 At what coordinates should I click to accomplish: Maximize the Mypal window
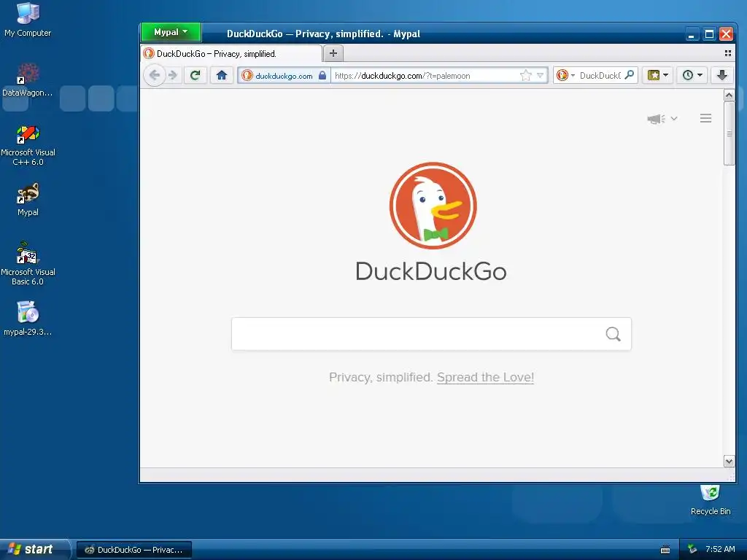(x=709, y=34)
